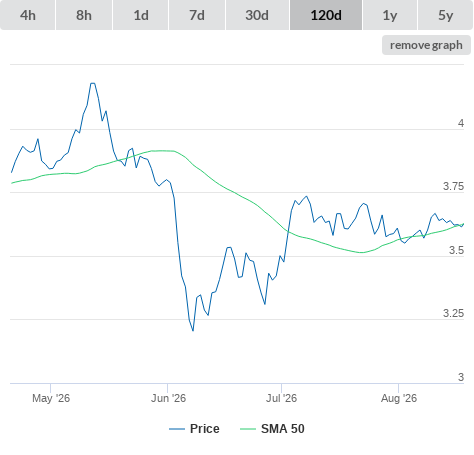Select the 4h time range tab
Screen dimensions: 474x455
click(28, 15)
